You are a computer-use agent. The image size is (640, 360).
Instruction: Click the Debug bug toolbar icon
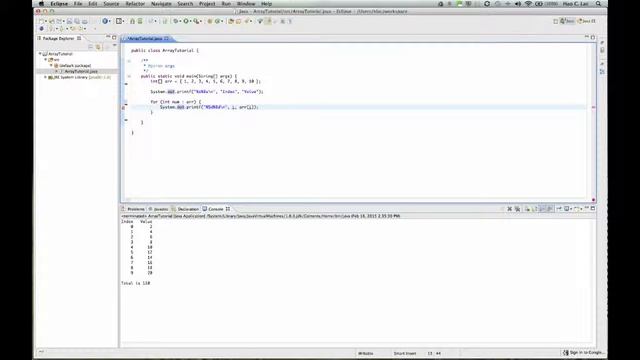(x=176, y=21)
